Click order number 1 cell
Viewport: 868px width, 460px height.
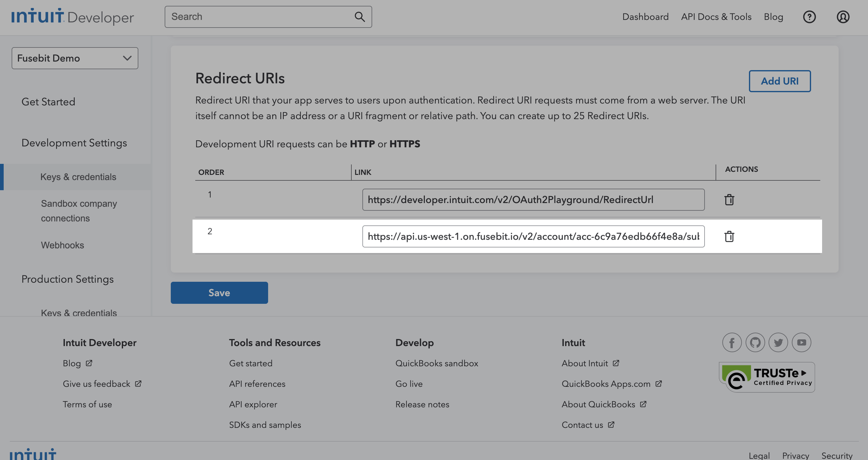click(210, 194)
